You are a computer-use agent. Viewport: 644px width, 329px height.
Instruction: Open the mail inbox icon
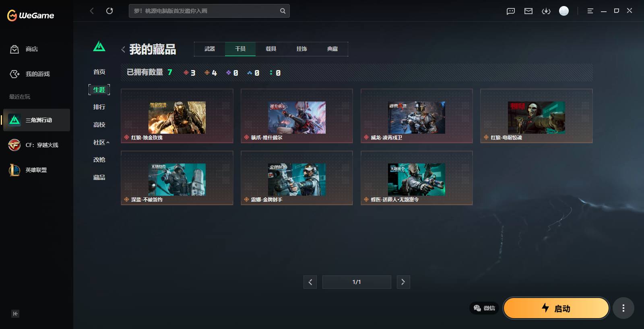(x=528, y=11)
